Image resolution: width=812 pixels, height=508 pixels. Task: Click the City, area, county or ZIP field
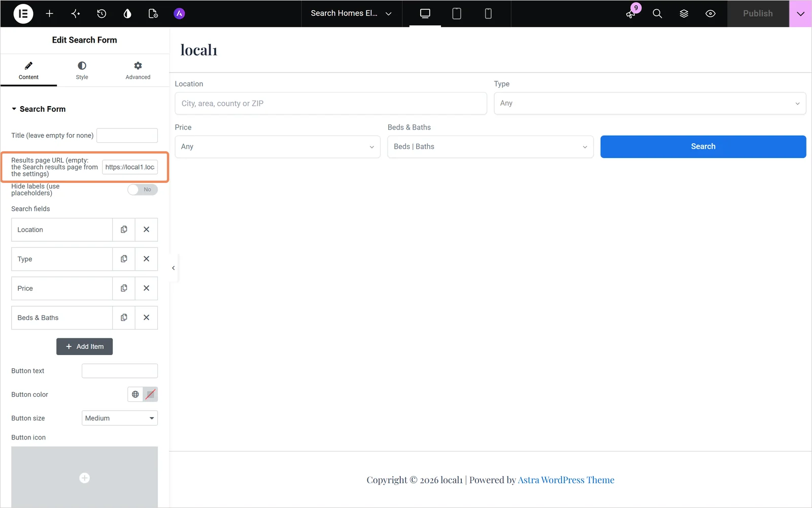pos(331,103)
